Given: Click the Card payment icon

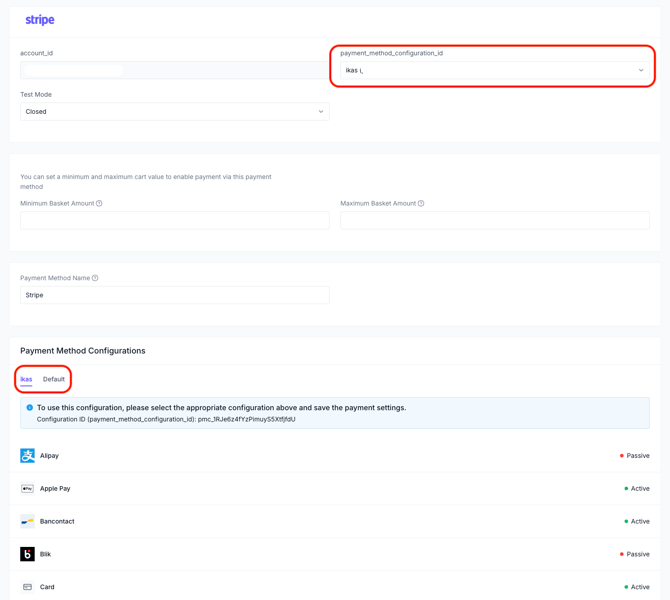Looking at the screenshot, I should [x=27, y=587].
